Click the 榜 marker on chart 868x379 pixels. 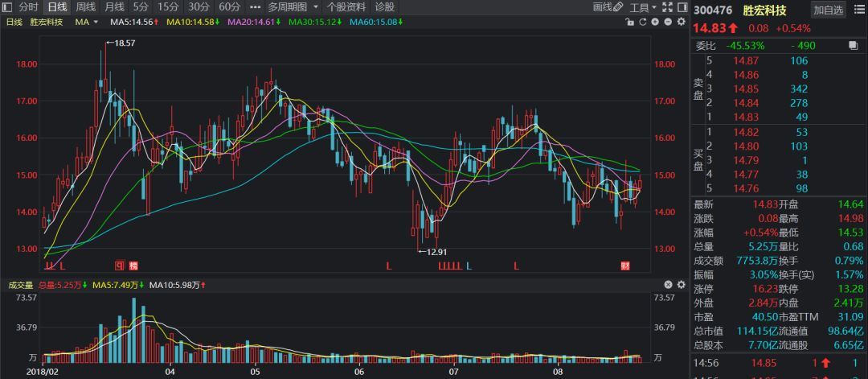(x=133, y=266)
